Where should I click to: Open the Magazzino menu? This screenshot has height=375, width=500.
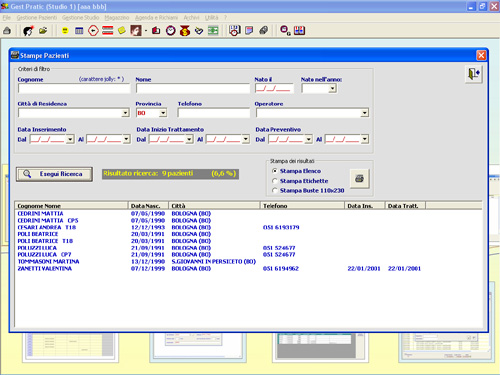117,17
